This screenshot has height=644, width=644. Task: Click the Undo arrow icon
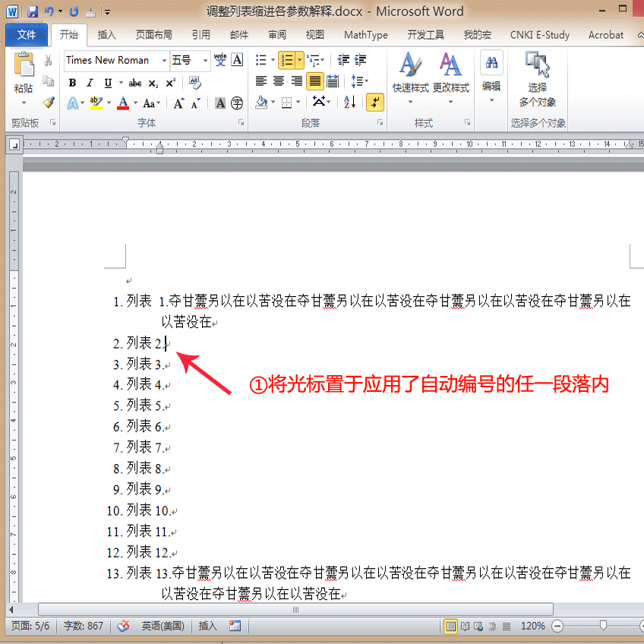coord(49,11)
